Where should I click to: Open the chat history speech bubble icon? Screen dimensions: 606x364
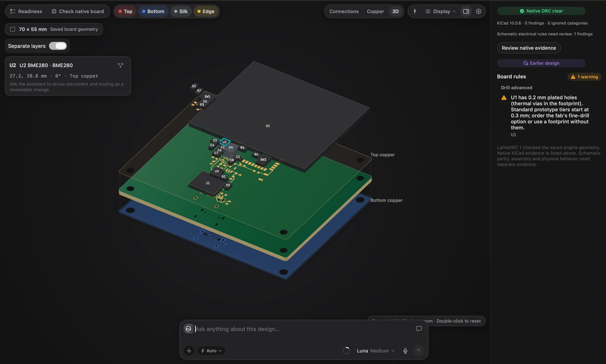[x=419, y=329]
